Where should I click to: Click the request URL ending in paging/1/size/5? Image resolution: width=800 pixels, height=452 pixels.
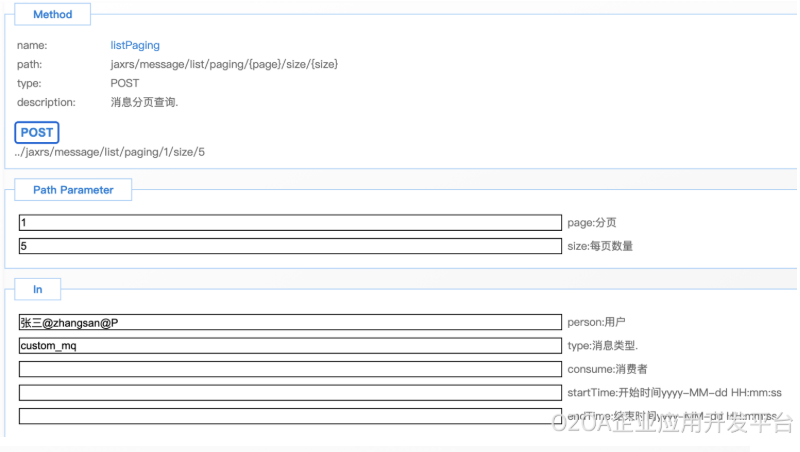110,152
